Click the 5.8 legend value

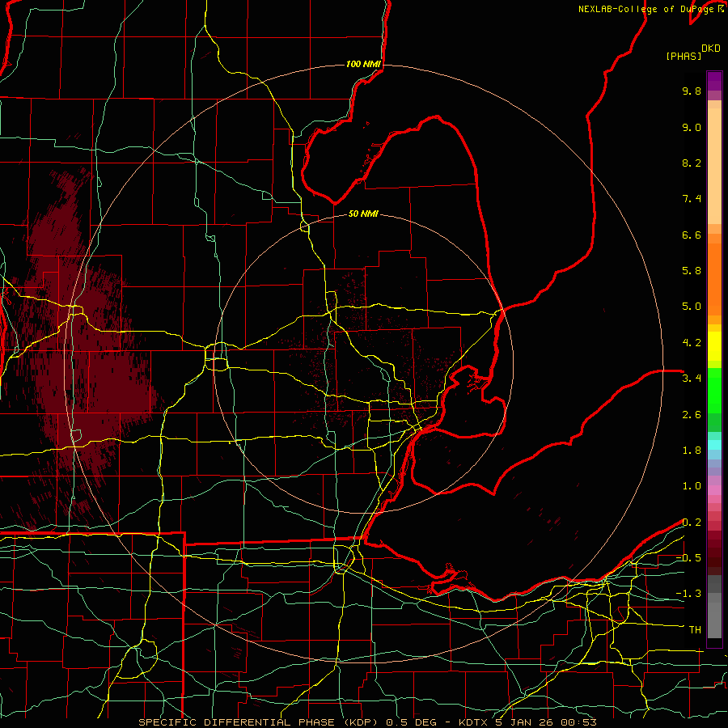pyautogui.click(x=692, y=271)
